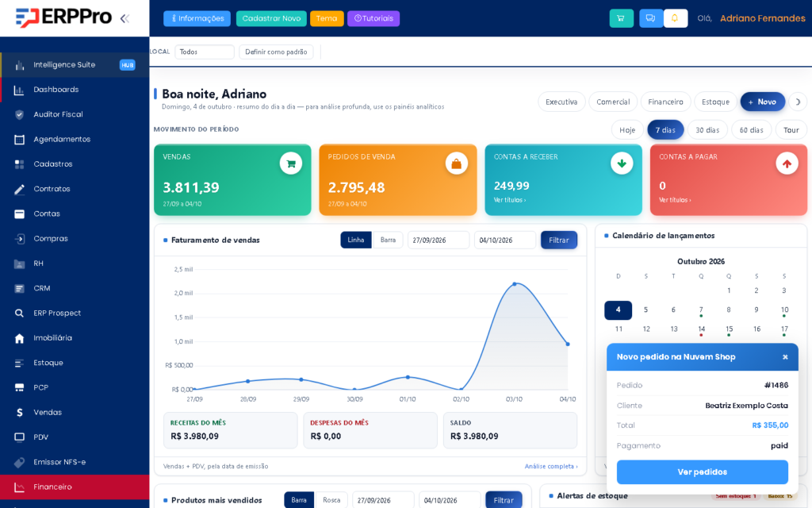
Task: Click the Tema button
Action: click(327, 19)
